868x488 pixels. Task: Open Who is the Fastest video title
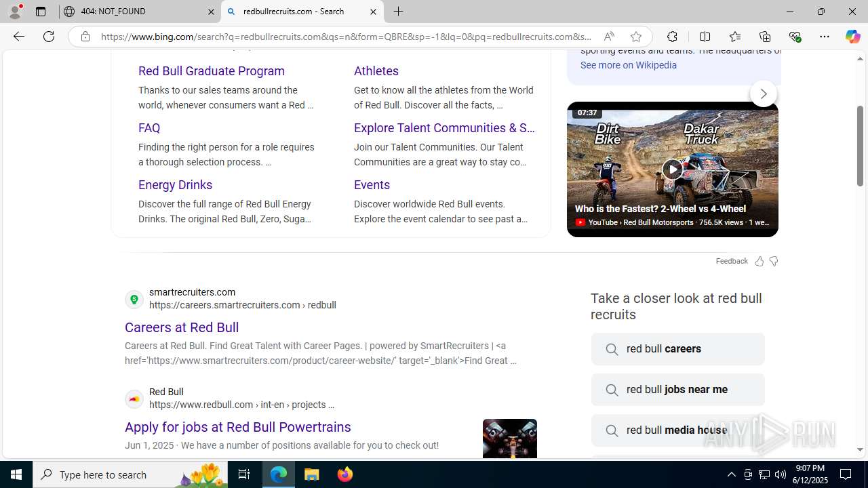pyautogui.click(x=660, y=209)
